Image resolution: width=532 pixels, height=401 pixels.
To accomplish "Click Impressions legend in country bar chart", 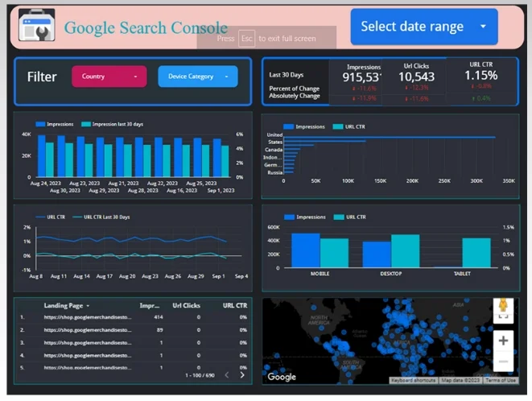I will [304, 126].
